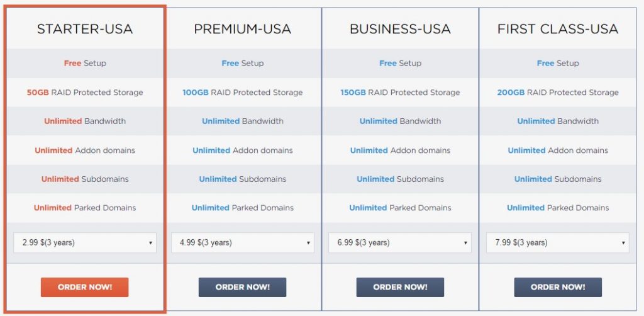Select the 200GB RAID Protected Storage row
This screenshot has height=316, width=644.
(x=558, y=93)
